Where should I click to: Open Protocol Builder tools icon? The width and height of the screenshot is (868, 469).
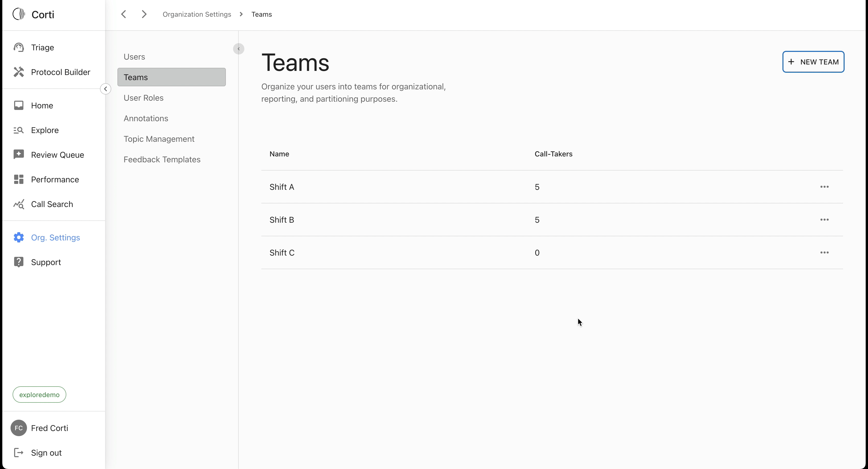[19, 72]
